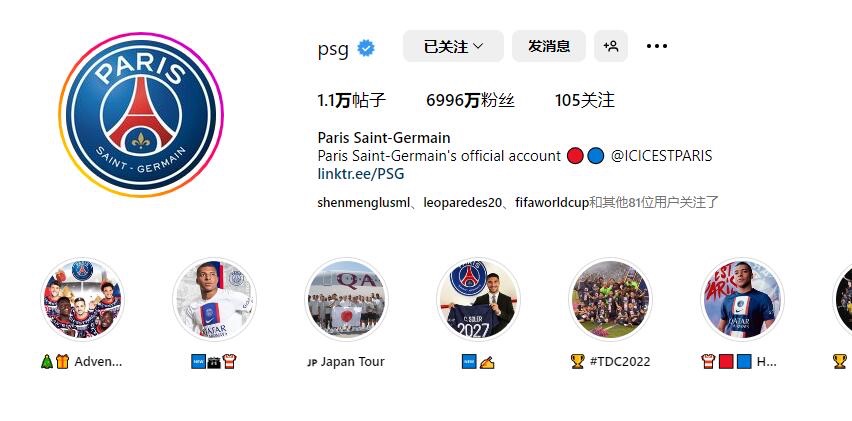Open the blue home kit highlight

[742, 300]
